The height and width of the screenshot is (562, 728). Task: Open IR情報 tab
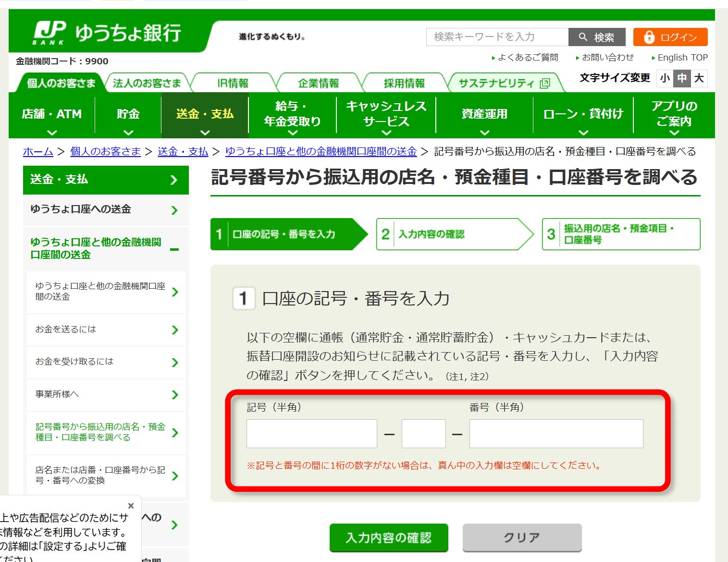(233, 83)
